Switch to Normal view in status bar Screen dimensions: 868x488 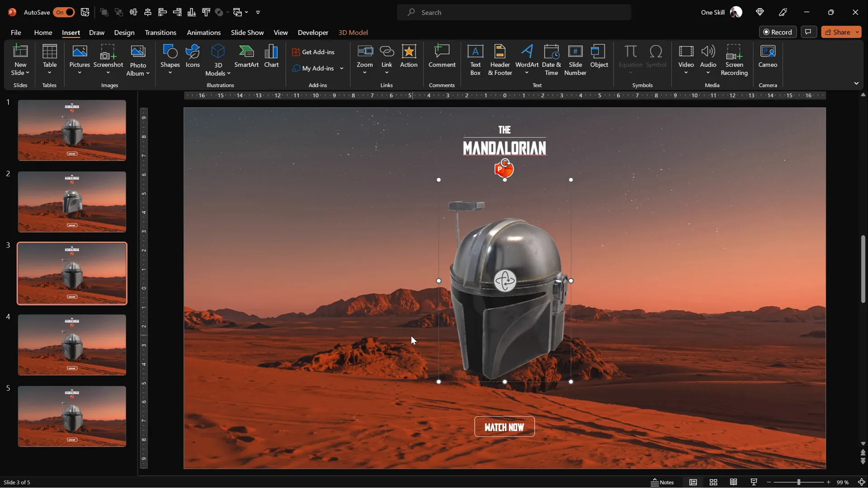pyautogui.click(x=693, y=482)
